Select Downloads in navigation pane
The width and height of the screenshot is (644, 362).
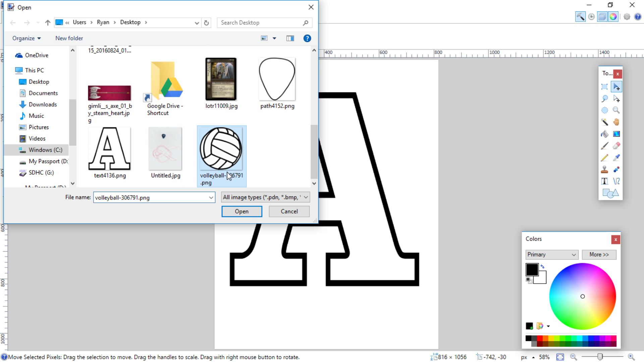point(43,105)
